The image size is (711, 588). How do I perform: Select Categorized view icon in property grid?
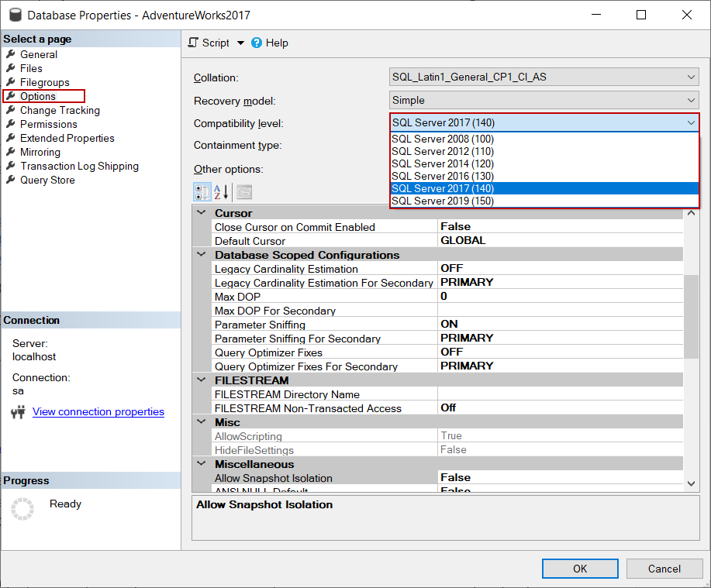click(x=202, y=192)
